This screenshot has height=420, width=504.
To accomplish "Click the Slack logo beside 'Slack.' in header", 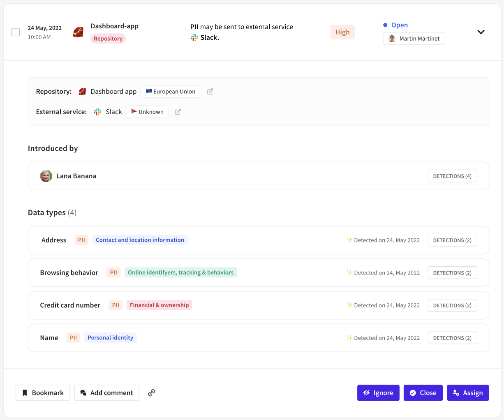I will pos(194,37).
